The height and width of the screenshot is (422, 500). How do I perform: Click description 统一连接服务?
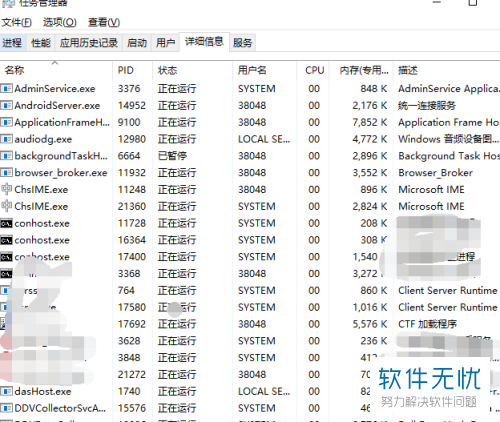pos(427,105)
